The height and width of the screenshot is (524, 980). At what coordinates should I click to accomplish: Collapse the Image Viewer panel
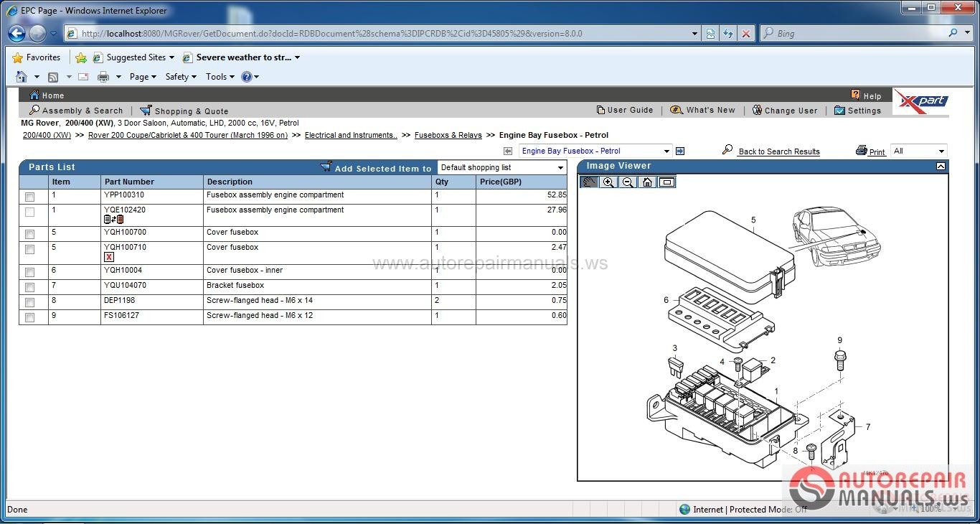click(941, 167)
